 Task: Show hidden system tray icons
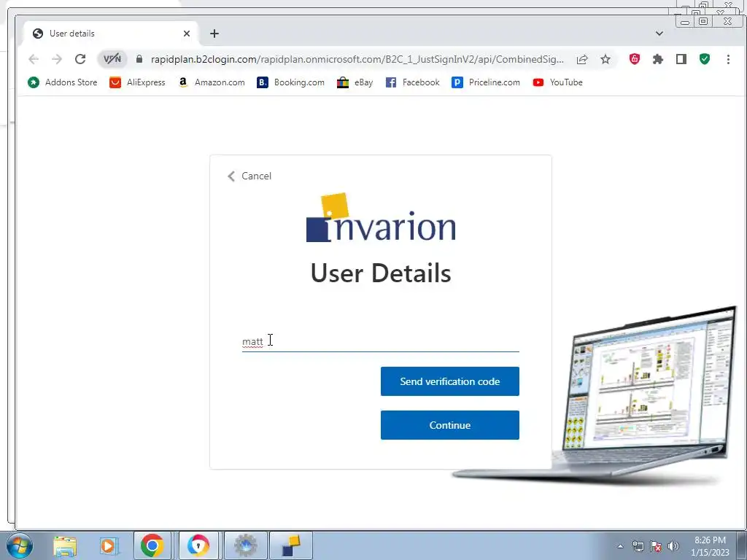pyautogui.click(x=620, y=547)
